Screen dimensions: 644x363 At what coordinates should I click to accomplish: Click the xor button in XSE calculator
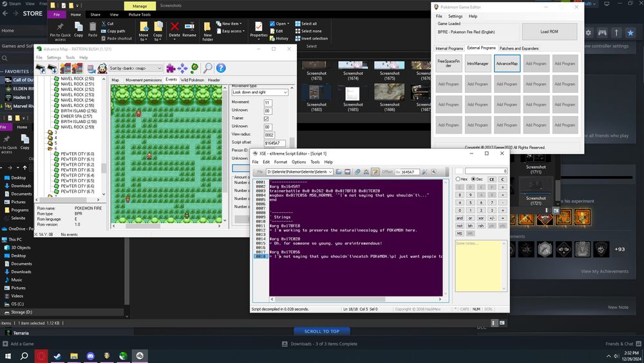(480, 219)
